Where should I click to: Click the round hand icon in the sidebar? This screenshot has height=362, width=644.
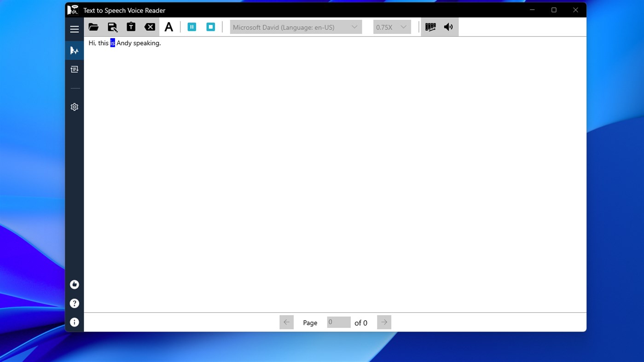click(x=74, y=285)
